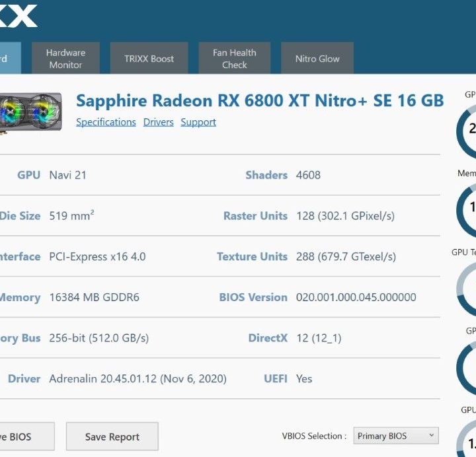The height and width of the screenshot is (457, 476).
Task: Click the Raster Units label
Action: click(x=255, y=216)
